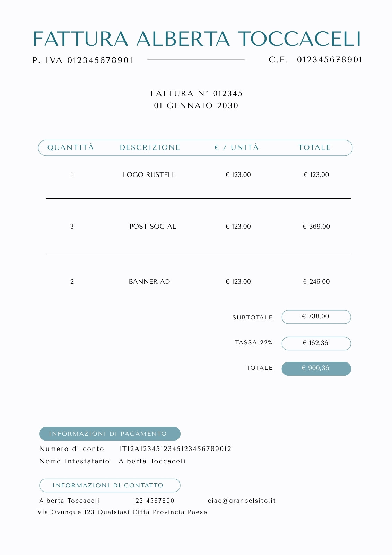This screenshot has height=555, width=392.
Task: Click the filled total pill € 900,36
Action: pyautogui.click(x=316, y=369)
